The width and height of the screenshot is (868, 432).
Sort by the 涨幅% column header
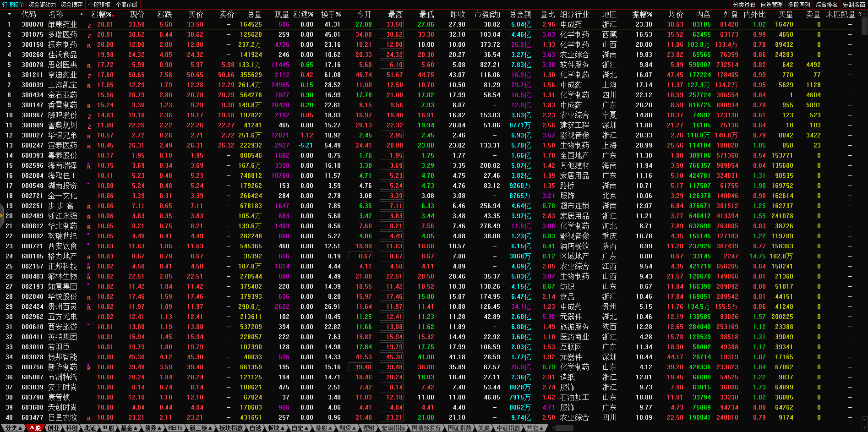point(101,14)
